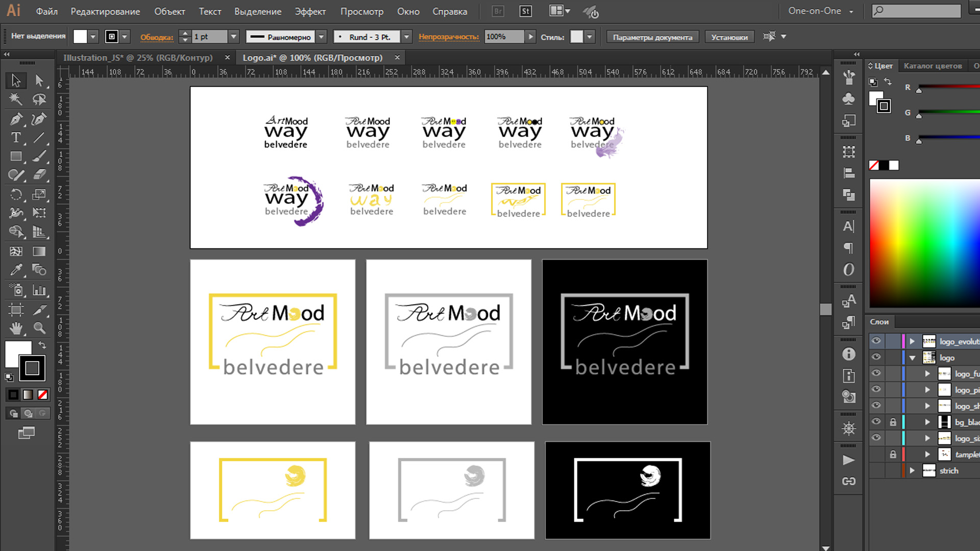The width and height of the screenshot is (980, 551).
Task: Select the Mesh tool
Action: [16, 251]
